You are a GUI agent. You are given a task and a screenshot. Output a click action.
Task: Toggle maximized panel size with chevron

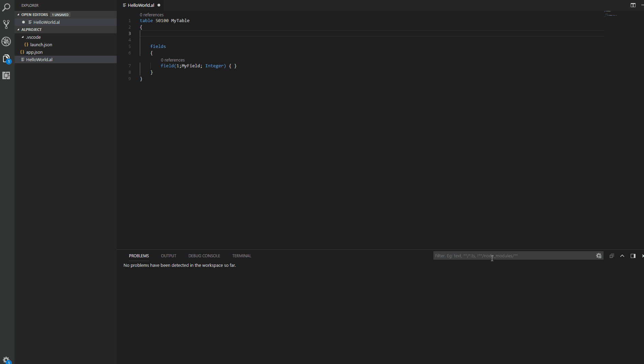(622, 256)
